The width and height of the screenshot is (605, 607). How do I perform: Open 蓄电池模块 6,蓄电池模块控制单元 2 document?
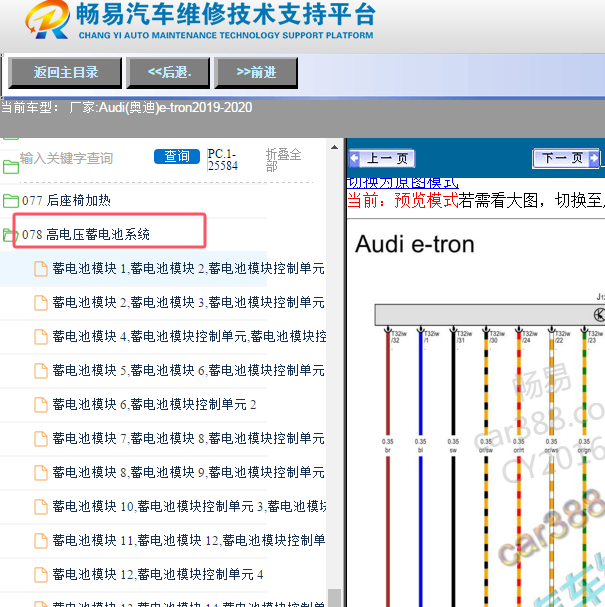point(154,405)
